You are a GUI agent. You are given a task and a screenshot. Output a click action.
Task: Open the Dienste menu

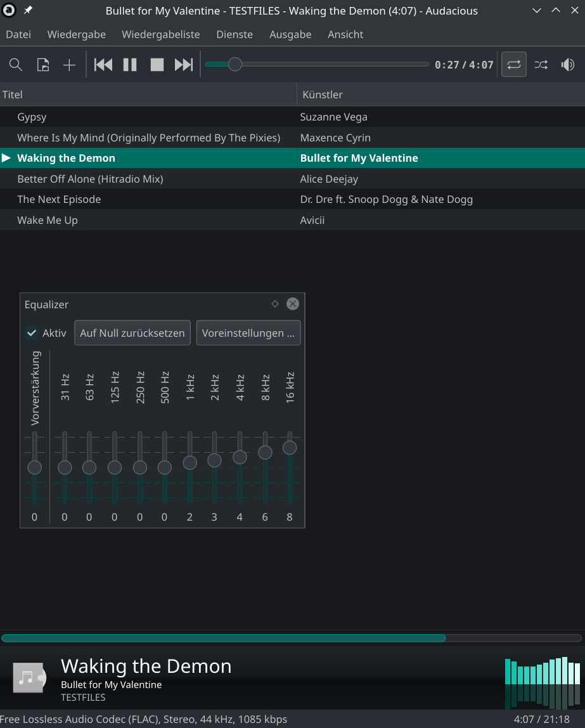click(x=235, y=34)
